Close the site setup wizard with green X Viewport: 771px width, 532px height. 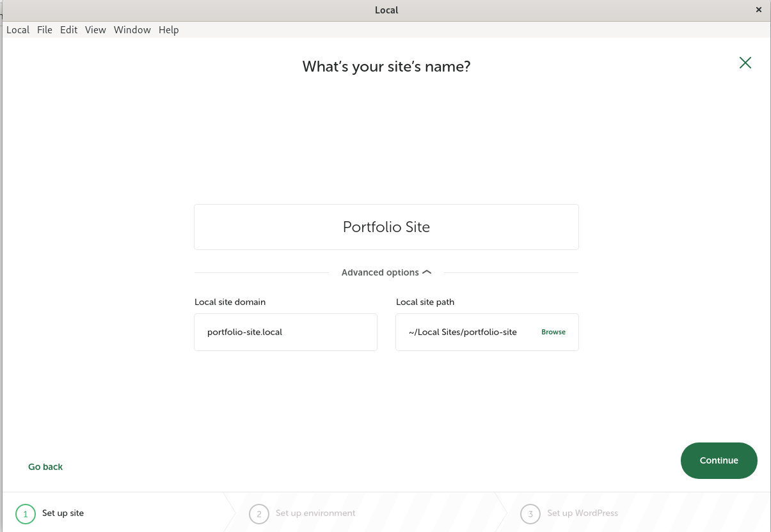coord(745,63)
